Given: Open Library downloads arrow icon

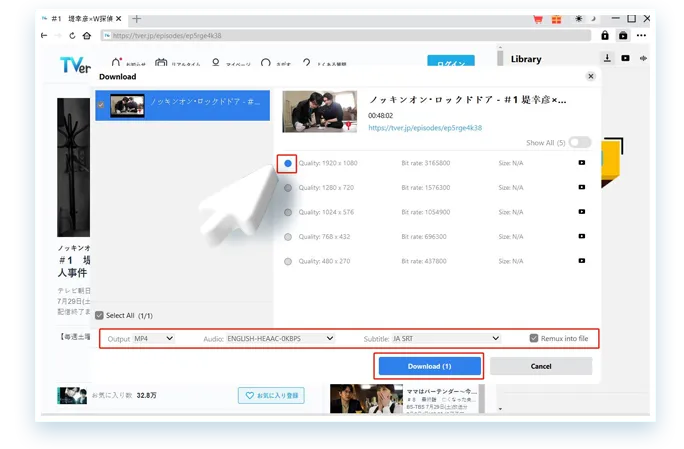Looking at the screenshot, I should tap(607, 58).
